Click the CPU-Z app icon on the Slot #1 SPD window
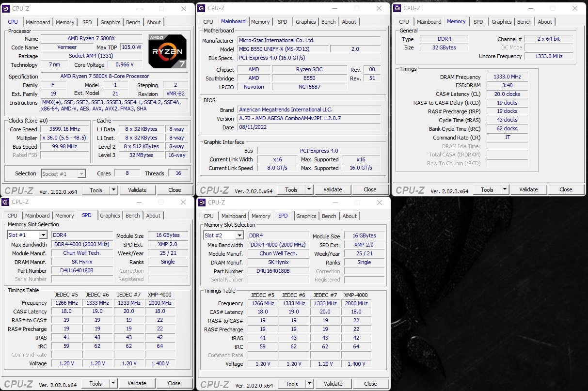 click(5, 202)
